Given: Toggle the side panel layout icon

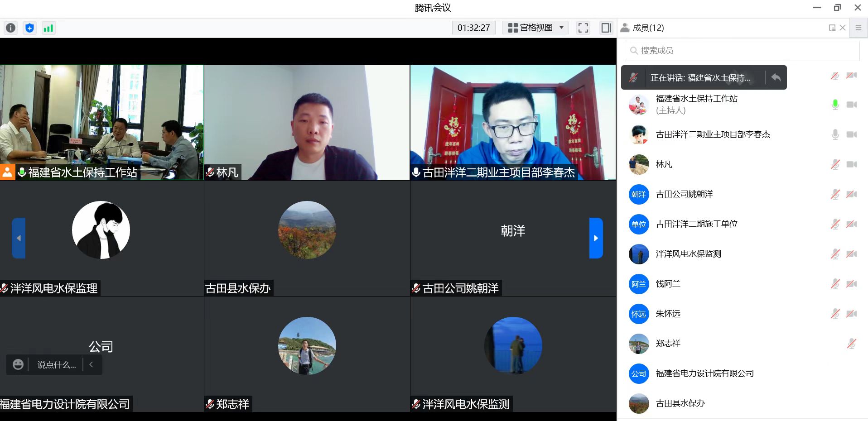Looking at the screenshot, I should coord(606,28).
